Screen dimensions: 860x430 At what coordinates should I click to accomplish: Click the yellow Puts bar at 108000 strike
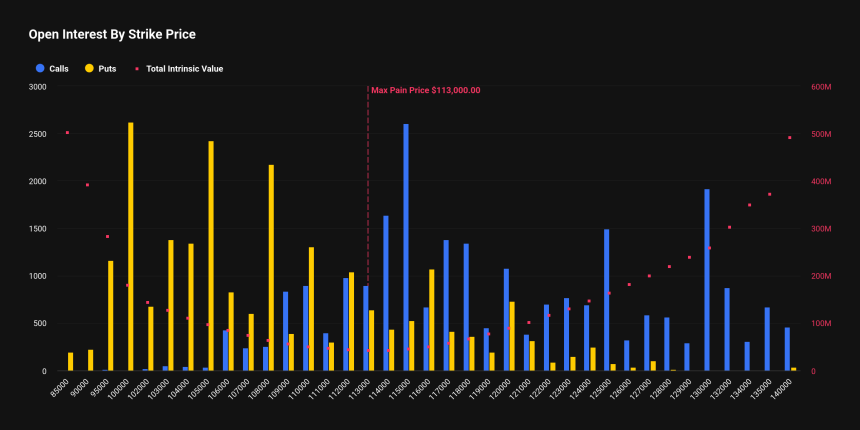(271, 270)
